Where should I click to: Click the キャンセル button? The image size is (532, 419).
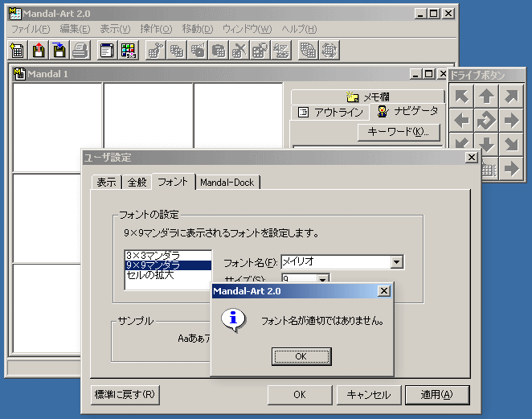369,395
